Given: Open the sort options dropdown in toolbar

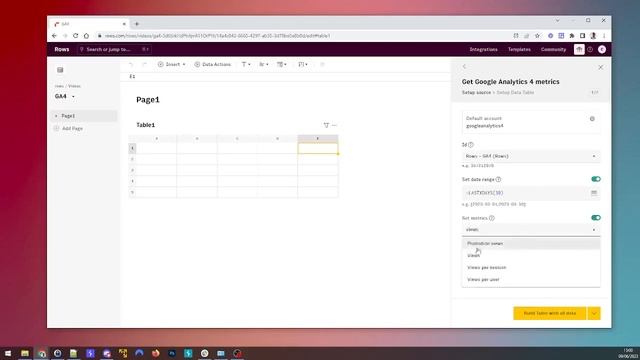Looking at the screenshot, I should pos(303,64).
